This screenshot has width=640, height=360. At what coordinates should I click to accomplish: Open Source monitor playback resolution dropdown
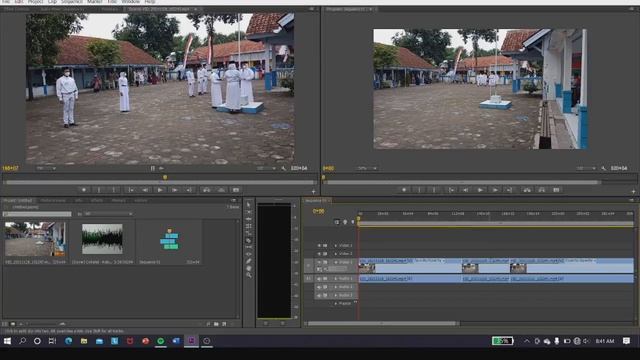coord(266,168)
